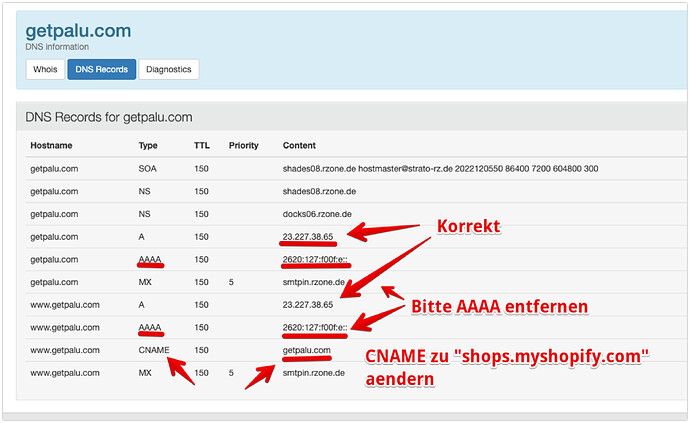
Task: Click the DNS information subtitle
Action: (57, 47)
